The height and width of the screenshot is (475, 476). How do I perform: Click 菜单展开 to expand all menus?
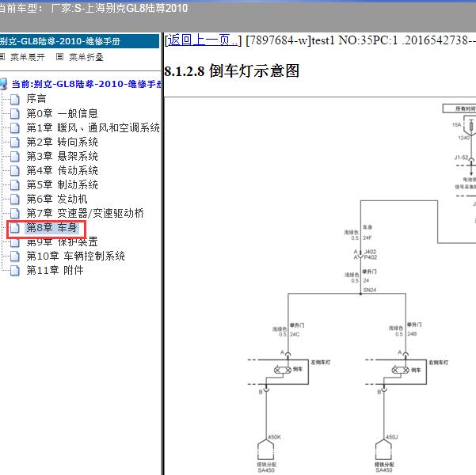[28, 57]
